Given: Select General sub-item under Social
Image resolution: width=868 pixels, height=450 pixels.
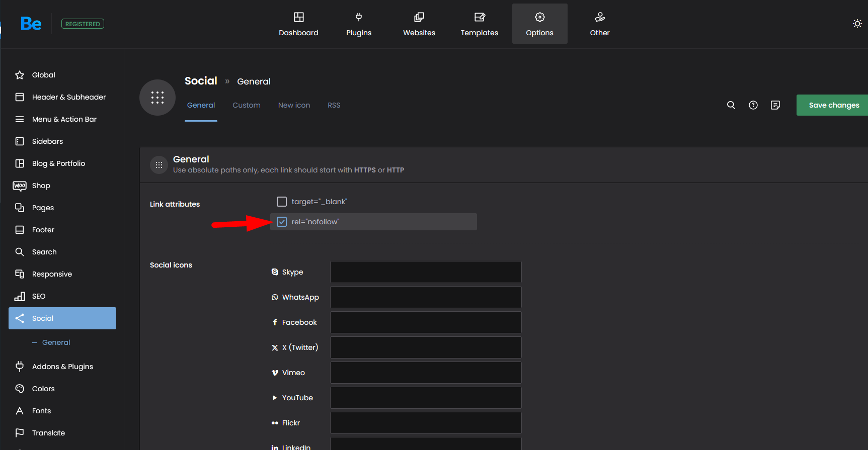Looking at the screenshot, I should 56,342.
